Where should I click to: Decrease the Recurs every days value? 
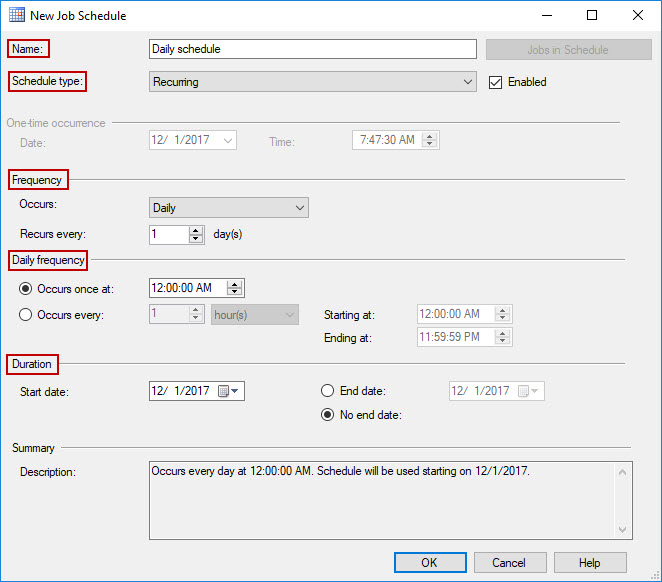(x=195, y=239)
